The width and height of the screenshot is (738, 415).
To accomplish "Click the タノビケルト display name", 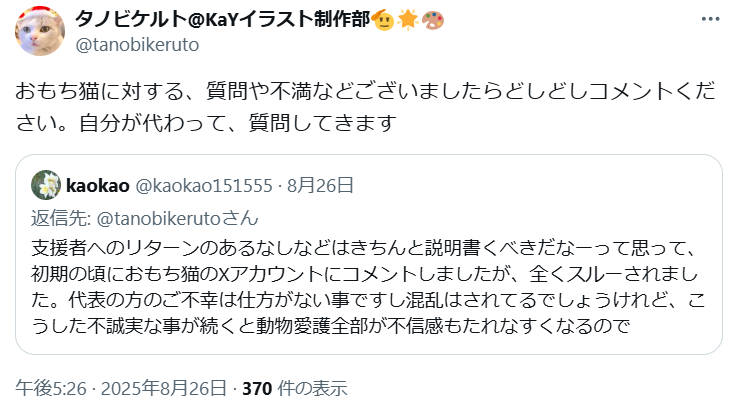I will pos(223,19).
